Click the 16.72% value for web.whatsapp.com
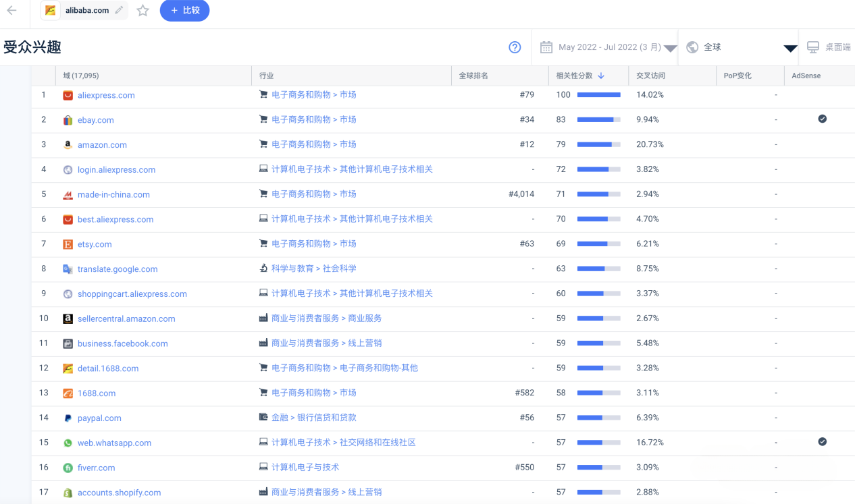Viewport: 855px width, 504px height. click(650, 443)
